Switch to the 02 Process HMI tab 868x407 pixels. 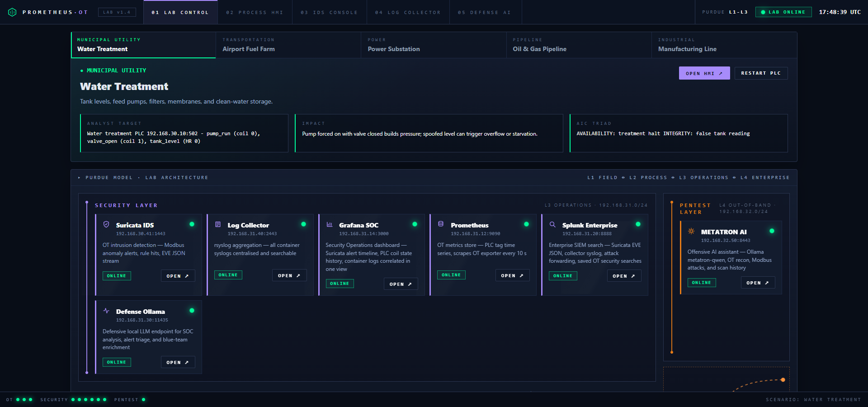pyautogui.click(x=255, y=12)
